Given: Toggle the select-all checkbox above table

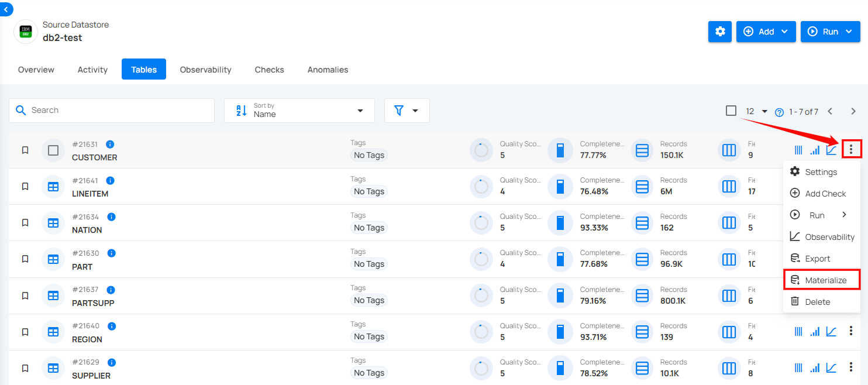Looking at the screenshot, I should coord(731,111).
